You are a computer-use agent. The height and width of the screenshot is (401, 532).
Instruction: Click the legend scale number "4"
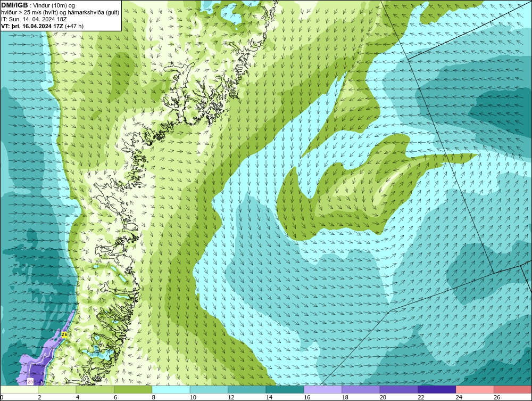pyautogui.click(x=78, y=397)
